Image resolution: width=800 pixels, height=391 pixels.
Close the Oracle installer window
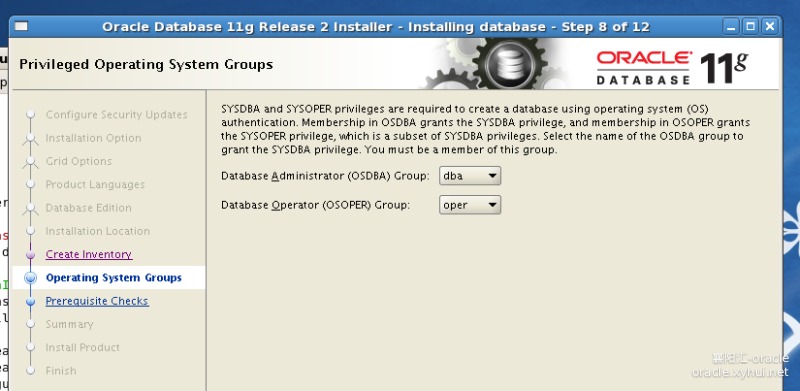pos(770,27)
